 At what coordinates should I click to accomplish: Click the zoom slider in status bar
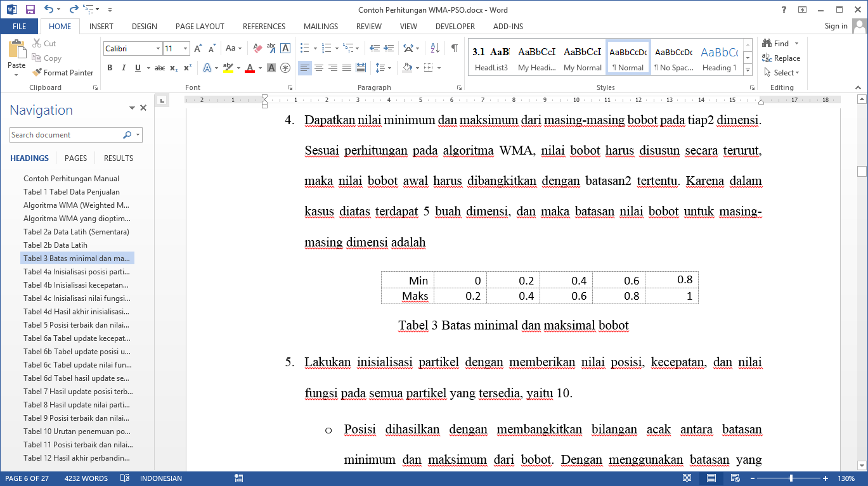coord(791,478)
